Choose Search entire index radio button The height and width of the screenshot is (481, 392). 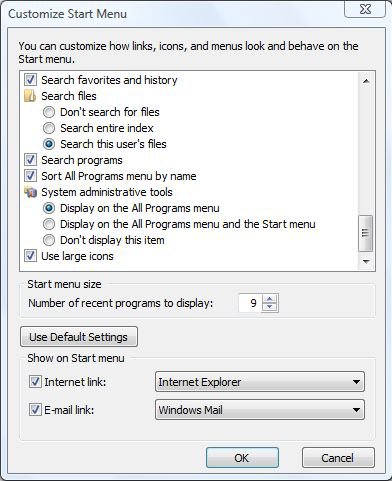[x=49, y=128]
